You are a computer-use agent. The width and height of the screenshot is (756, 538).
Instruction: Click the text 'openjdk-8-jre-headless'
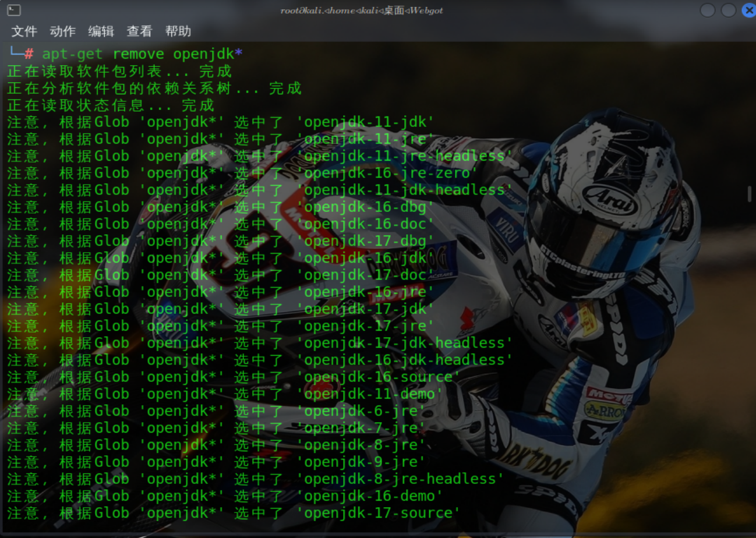pyautogui.click(x=400, y=479)
